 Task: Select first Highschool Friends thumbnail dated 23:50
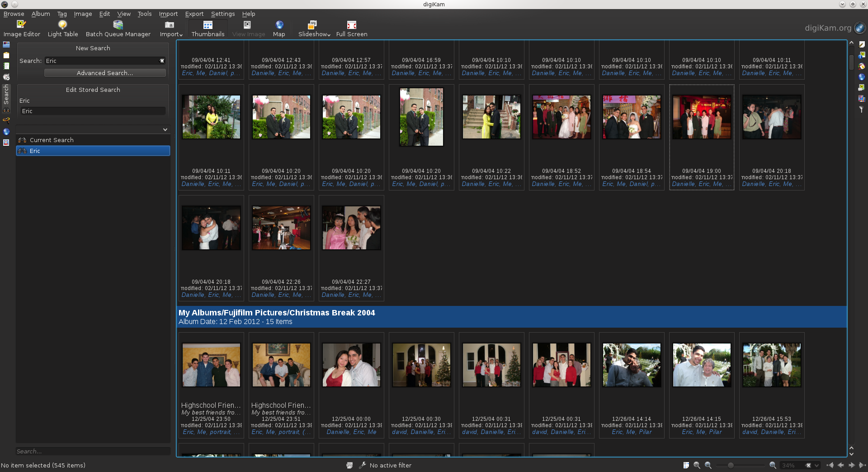[211, 385]
